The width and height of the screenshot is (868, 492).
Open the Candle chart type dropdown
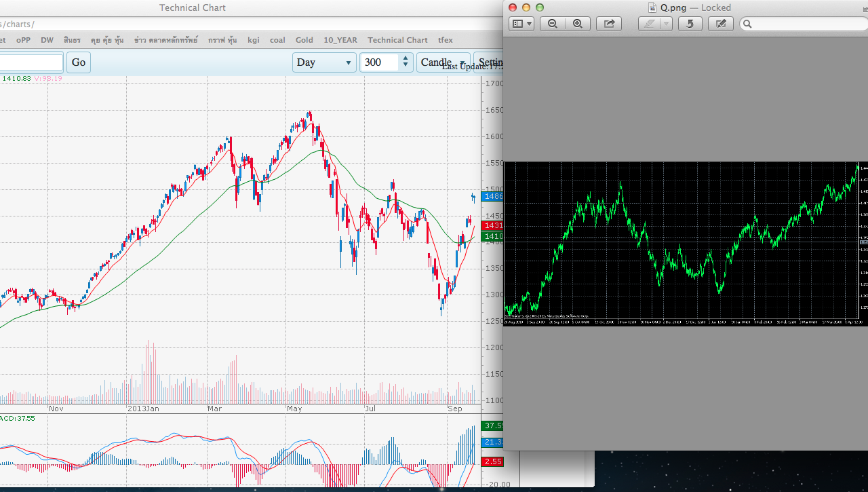point(443,62)
